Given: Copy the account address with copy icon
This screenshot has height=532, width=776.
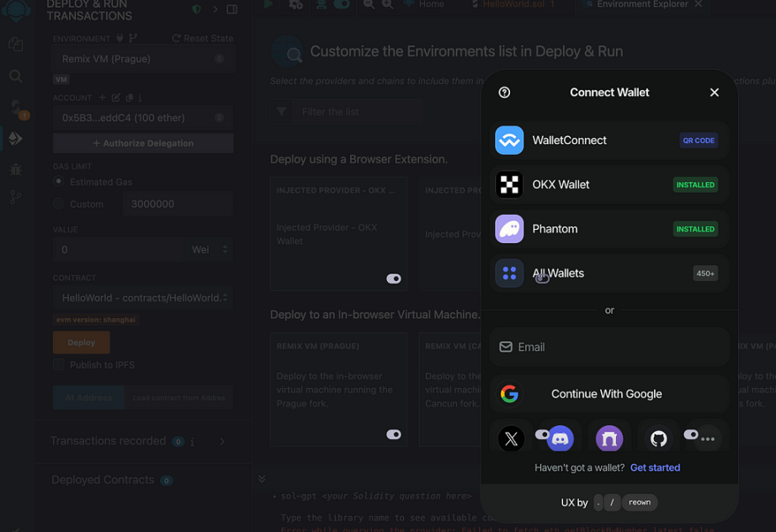Looking at the screenshot, I should (x=130, y=98).
